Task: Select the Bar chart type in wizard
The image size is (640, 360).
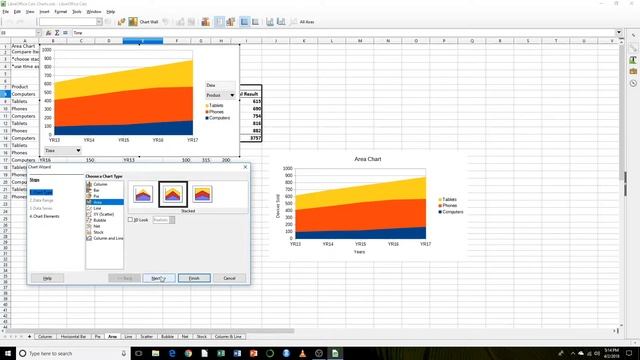Action: pyautogui.click(x=104, y=190)
